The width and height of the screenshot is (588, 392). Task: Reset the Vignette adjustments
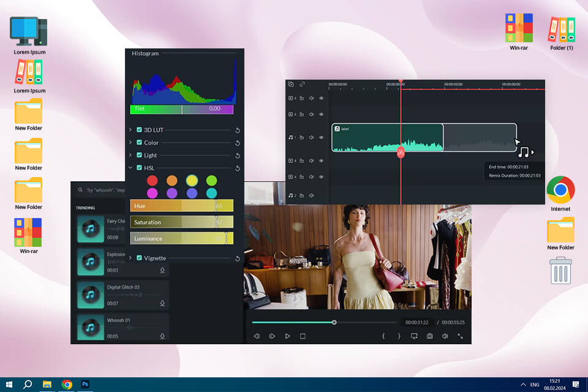[238, 258]
